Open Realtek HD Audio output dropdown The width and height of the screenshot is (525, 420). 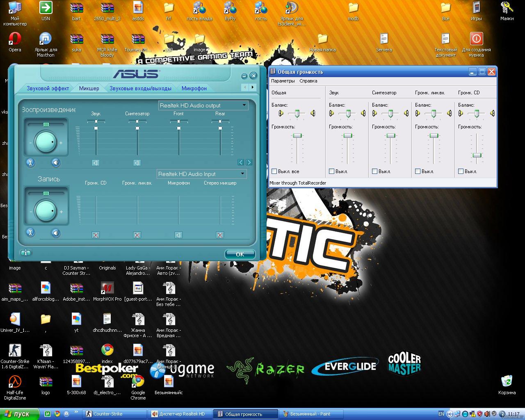pos(203,105)
